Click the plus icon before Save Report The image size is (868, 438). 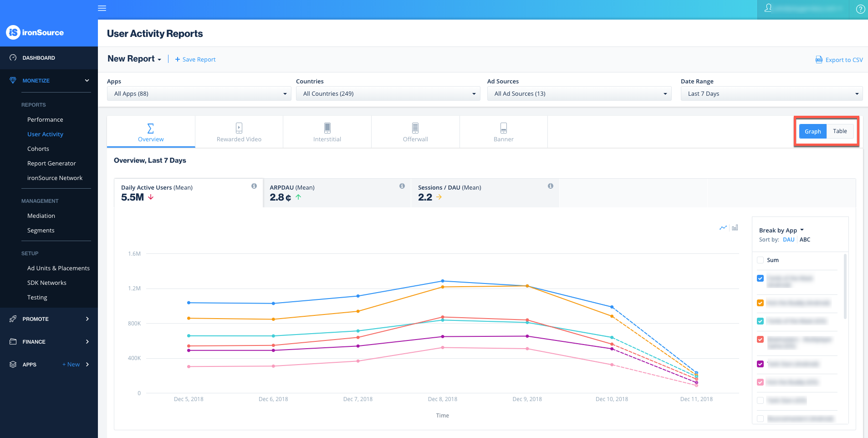pyautogui.click(x=178, y=60)
